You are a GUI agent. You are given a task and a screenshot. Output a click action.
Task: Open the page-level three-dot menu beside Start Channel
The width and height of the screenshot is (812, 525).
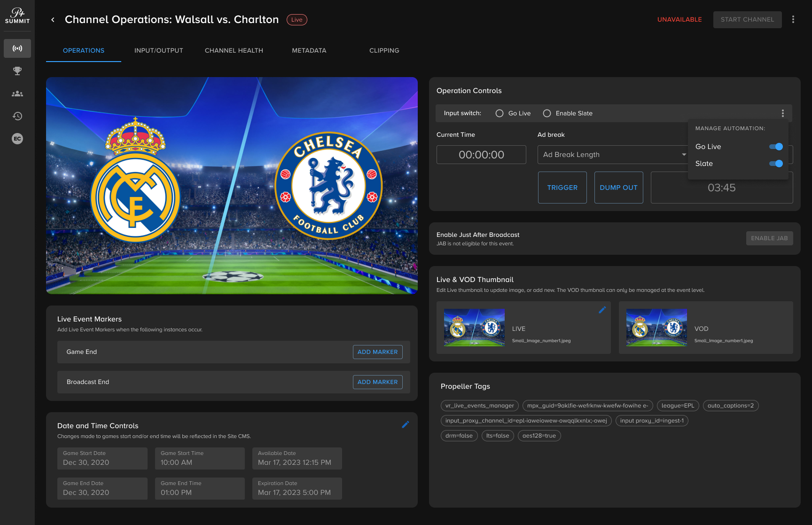[793, 19]
